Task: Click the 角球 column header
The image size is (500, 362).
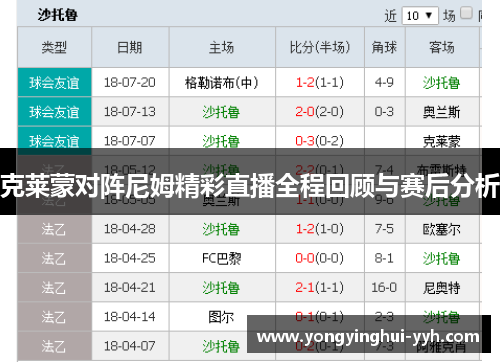Action: click(385, 47)
